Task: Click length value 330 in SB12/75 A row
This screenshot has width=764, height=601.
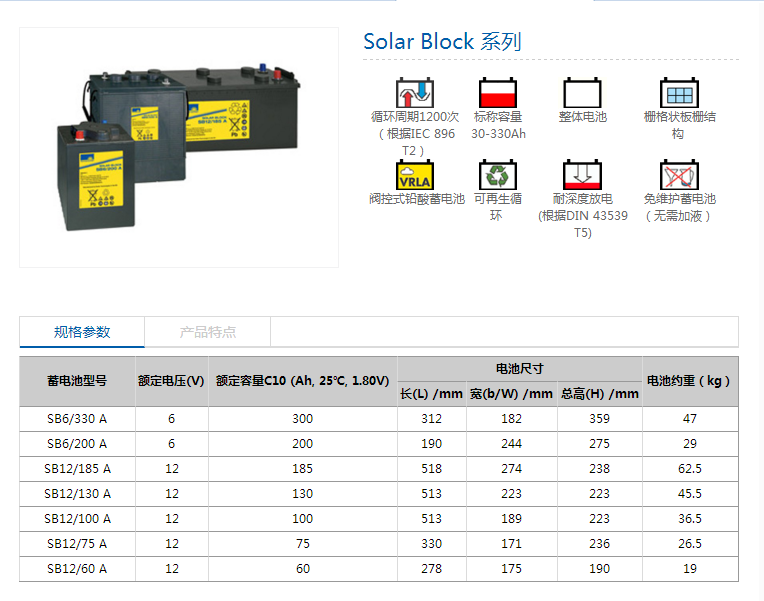Action: 432,543
